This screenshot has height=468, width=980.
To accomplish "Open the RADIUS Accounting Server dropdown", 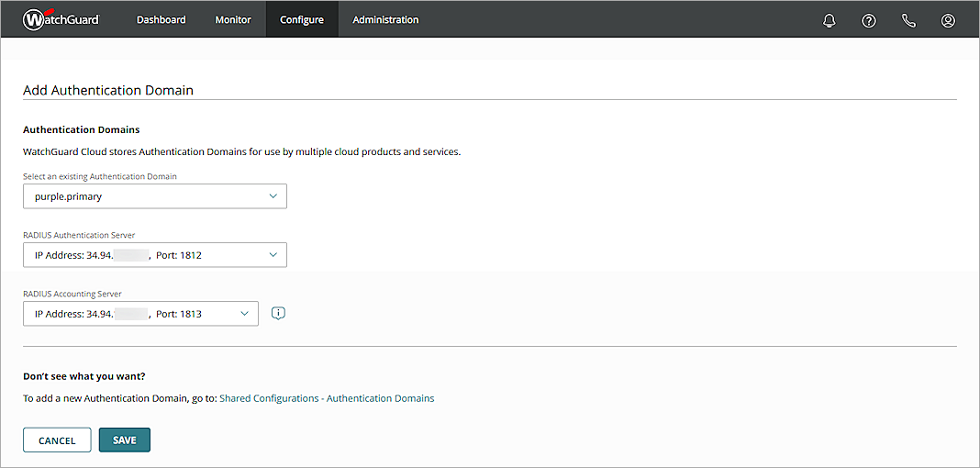I will pyautogui.click(x=139, y=314).
